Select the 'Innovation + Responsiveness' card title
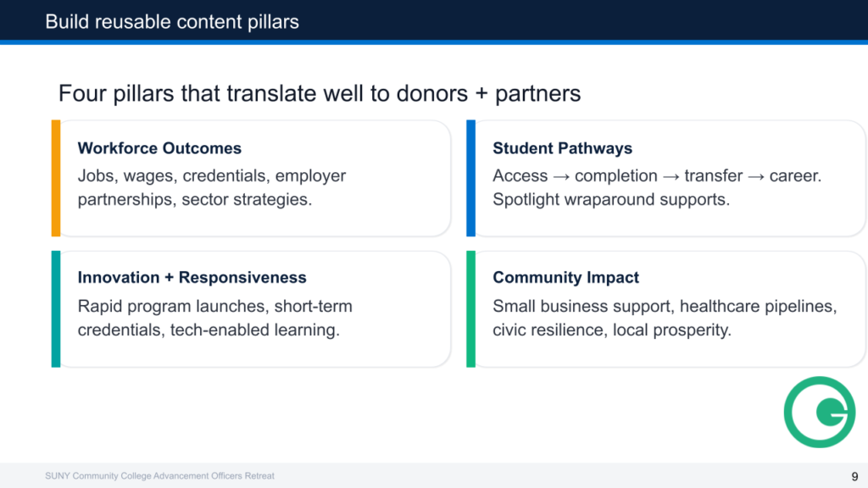 tap(192, 278)
